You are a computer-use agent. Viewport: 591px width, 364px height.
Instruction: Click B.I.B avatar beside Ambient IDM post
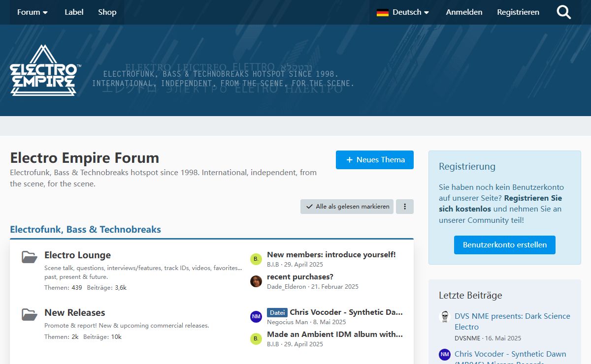(256, 339)
